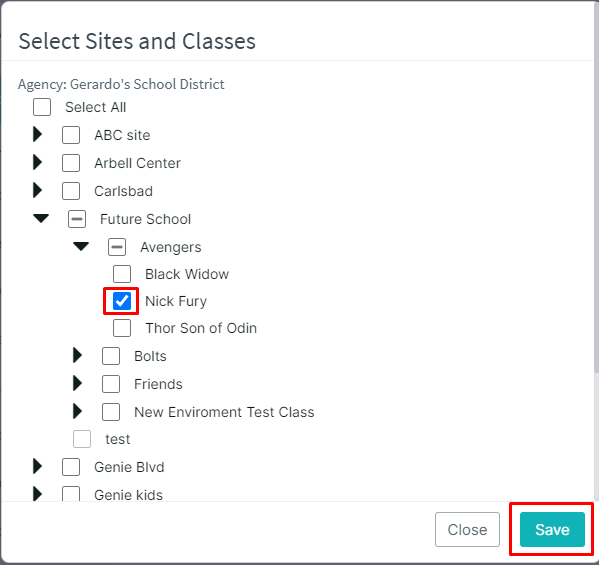
Task: Click the Save button
Action: pyautogui.click(x=552, y=529)
